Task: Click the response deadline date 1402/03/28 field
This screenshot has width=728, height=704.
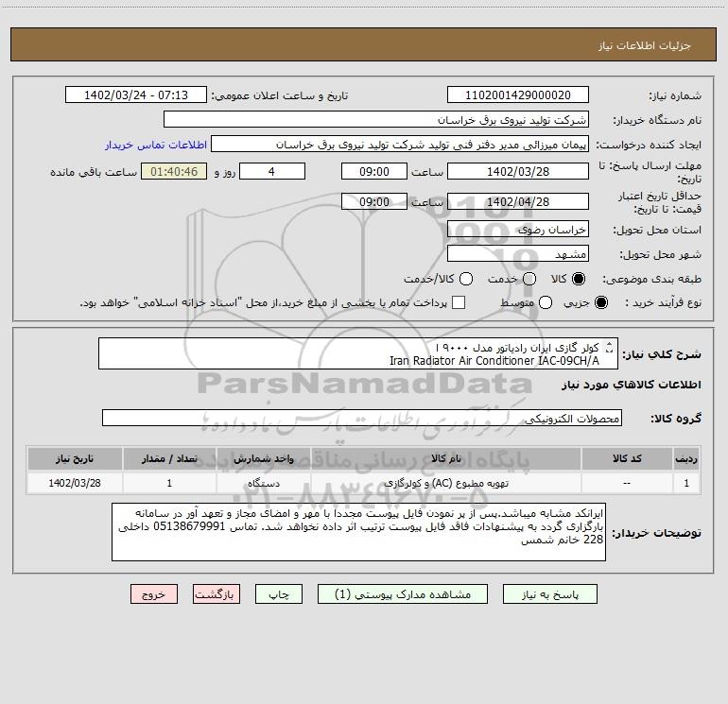Action: click(518, 171)
